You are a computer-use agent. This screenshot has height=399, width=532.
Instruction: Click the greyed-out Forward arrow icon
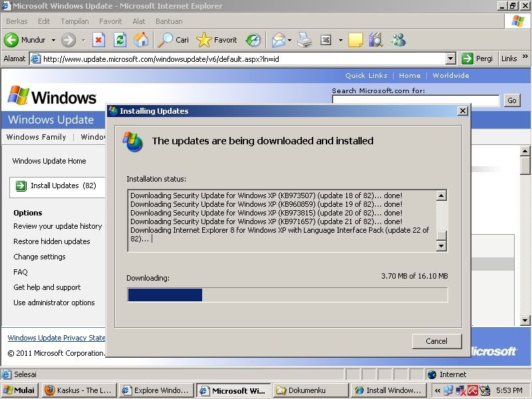pos(68,40)
